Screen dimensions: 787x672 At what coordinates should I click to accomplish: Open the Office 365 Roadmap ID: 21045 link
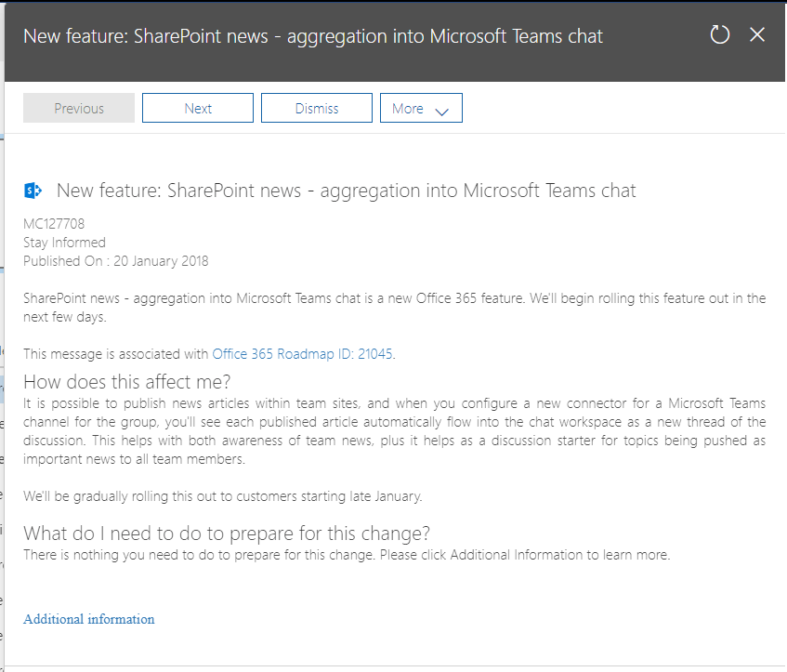click(302, 354)
